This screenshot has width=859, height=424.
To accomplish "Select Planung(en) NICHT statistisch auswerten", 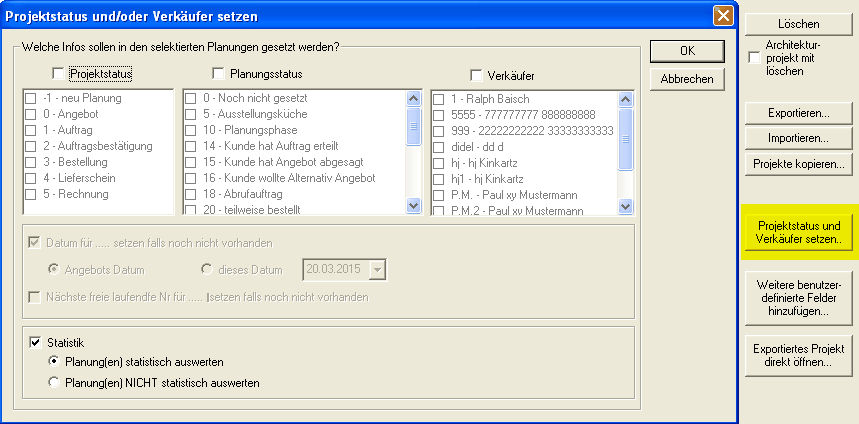I will (x=54, y=382).
